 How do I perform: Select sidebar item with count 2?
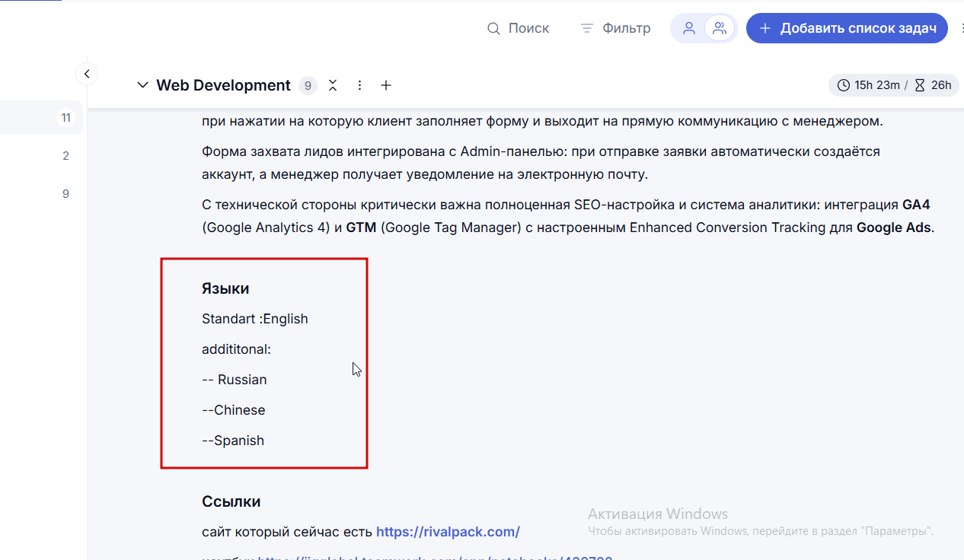pyautogui.click(x=43, y=156)
